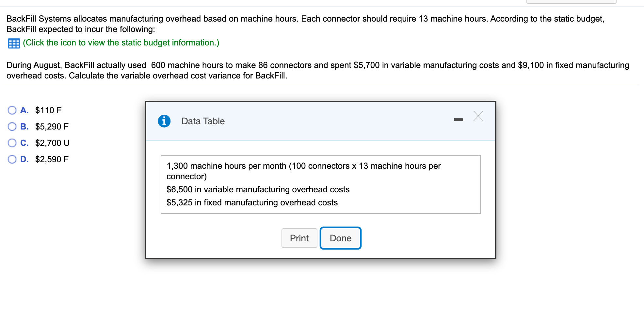Minimize the Data Table dialog
Image resolution: width=644 pixels, height=312 pixels.
click(458, 120)
